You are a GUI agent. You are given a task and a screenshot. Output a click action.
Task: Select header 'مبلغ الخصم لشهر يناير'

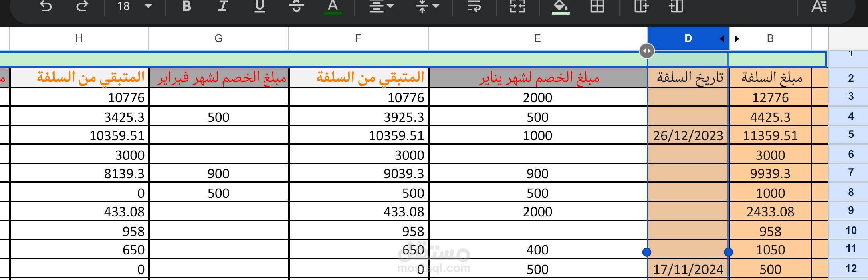click(538, 78)
